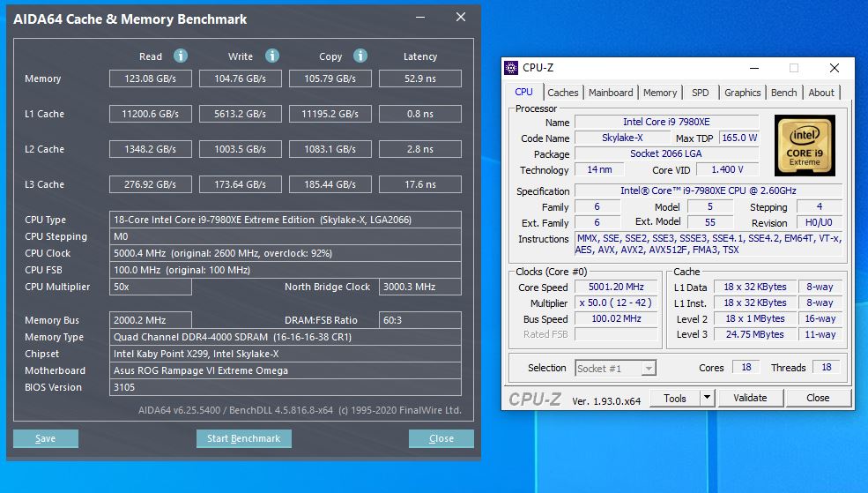Click the Technology value 14 nm
Image resolution: width=868 pixels, height=493 pixels.
click(x=599, y=169)
